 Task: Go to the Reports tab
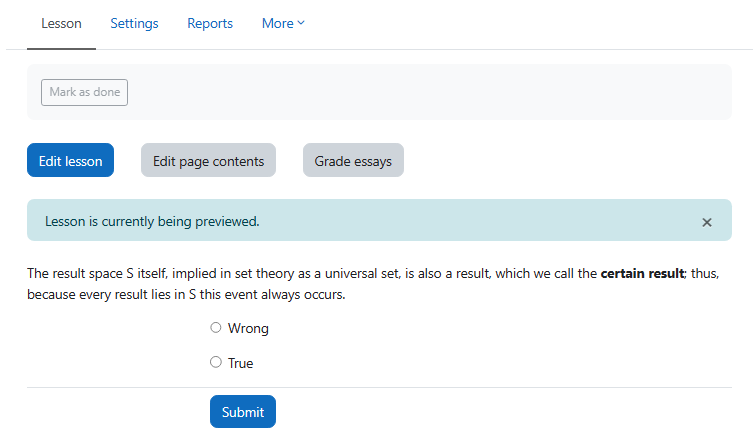pos(210,24)
